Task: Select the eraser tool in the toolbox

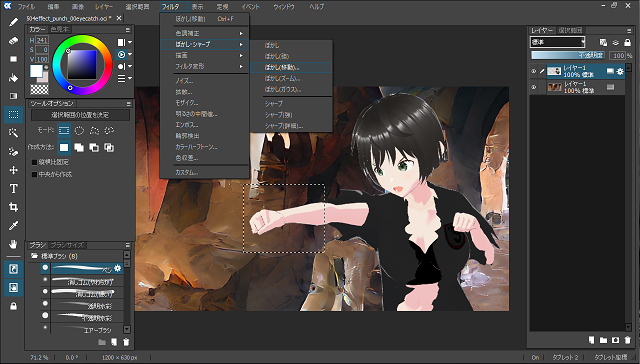Action: click(x=13, y=41)
